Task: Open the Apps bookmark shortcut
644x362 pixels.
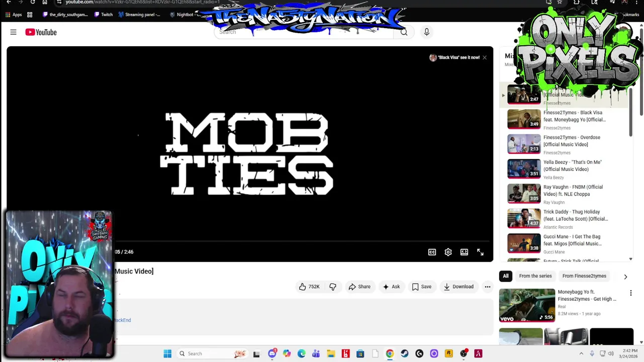Action: coord(14,15)
